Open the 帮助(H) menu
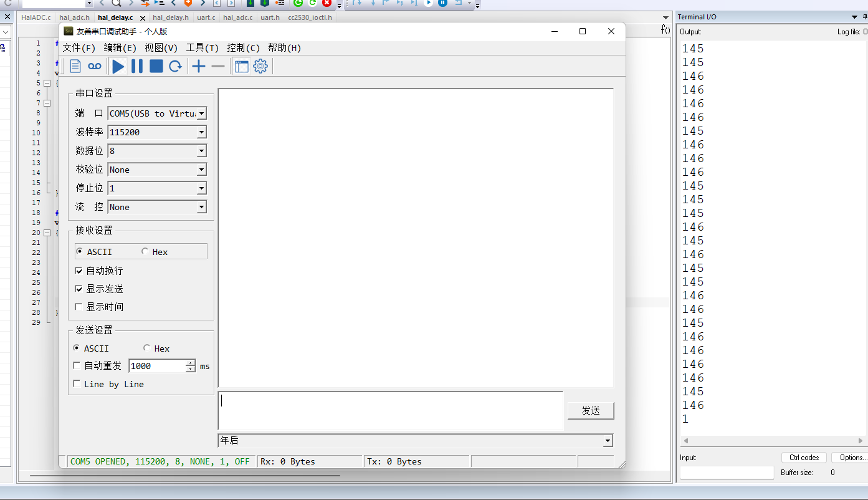 (x=285, y=48)
